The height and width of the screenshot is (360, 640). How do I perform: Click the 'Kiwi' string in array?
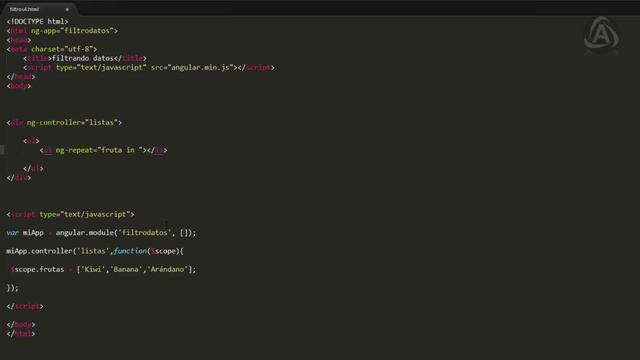(x=93, y=270)
